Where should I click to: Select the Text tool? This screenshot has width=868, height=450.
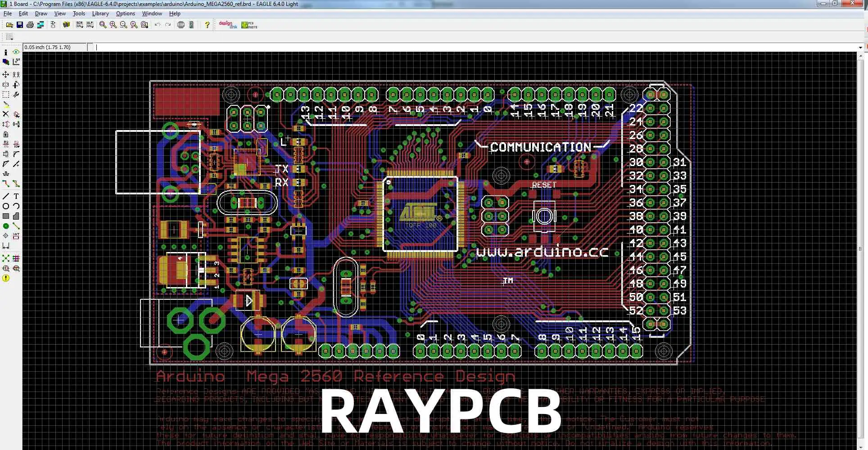[x=16, y=196]
